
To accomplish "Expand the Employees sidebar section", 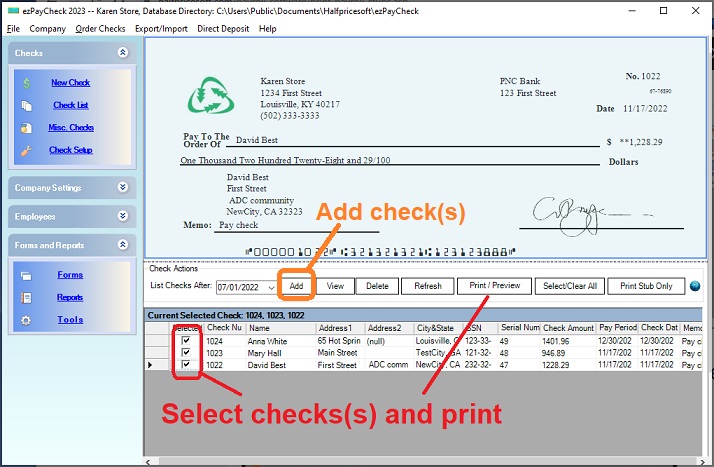I will (122, 216).
